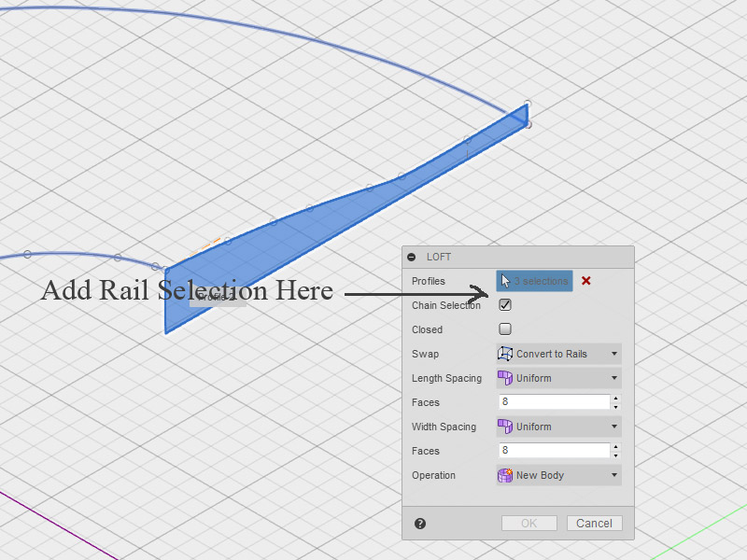Open the Width Spacing dropdown
This screenshot has height=560, width=747.
[558, 427]
